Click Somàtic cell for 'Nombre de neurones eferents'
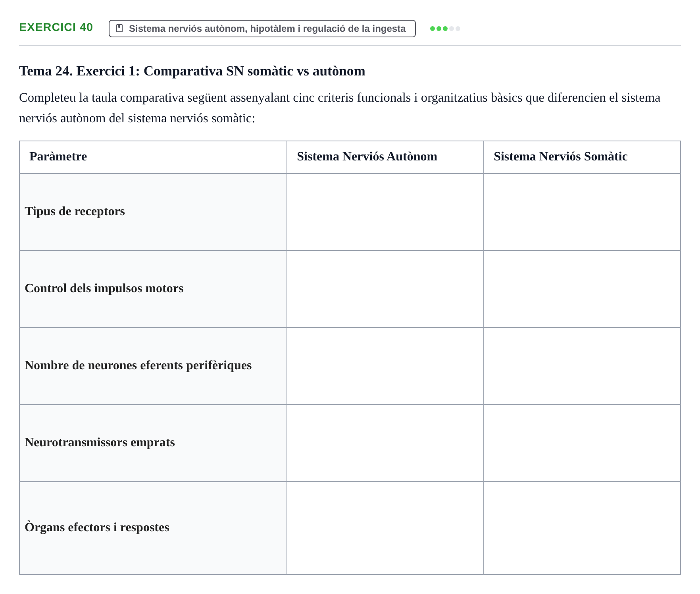This screenshot has height=594, width=700. coord(582,366)
